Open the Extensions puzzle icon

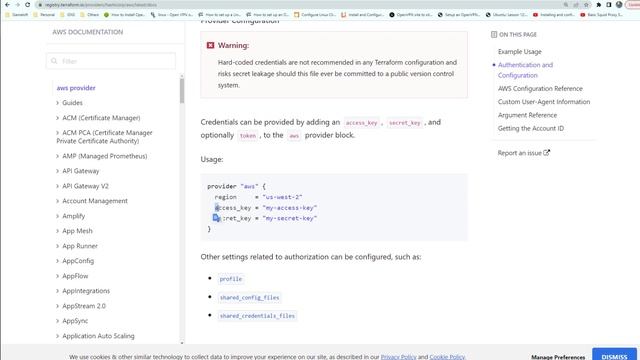pos(598,5)
